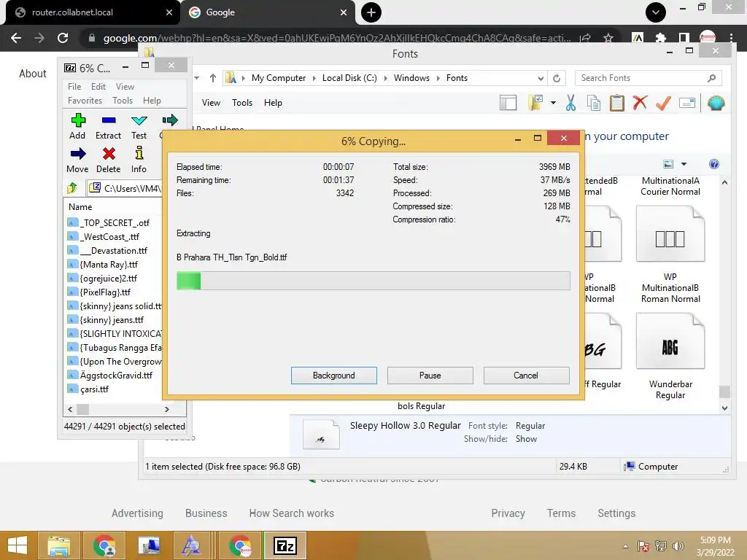Open the help question mark in Fonts window
The image size is (747, 560).
pos(713,164)
